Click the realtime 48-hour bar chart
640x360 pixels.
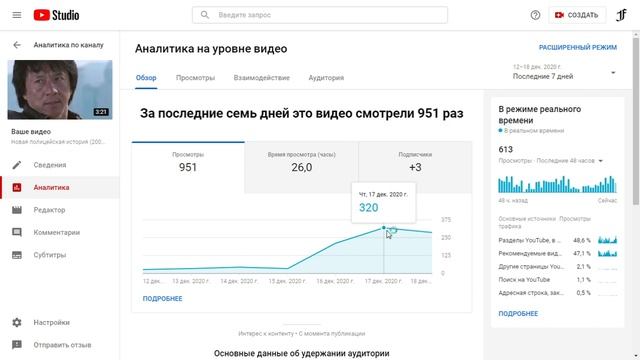(557, 184)
